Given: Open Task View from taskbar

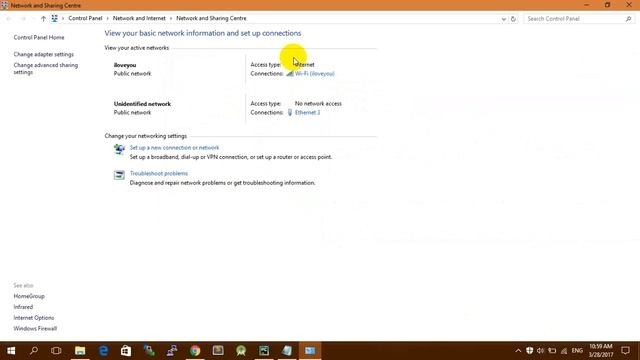Looking at the screenshot, I should 56,351.
